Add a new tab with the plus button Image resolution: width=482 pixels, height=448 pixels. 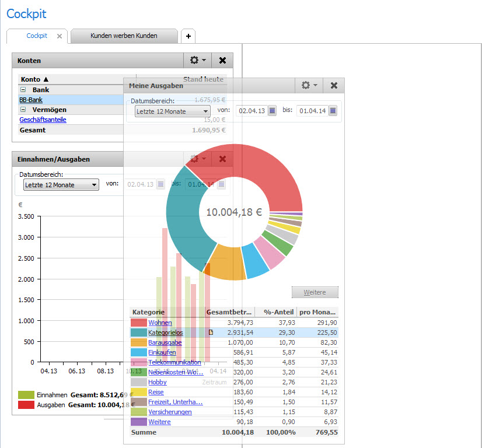tap(188, 36)
